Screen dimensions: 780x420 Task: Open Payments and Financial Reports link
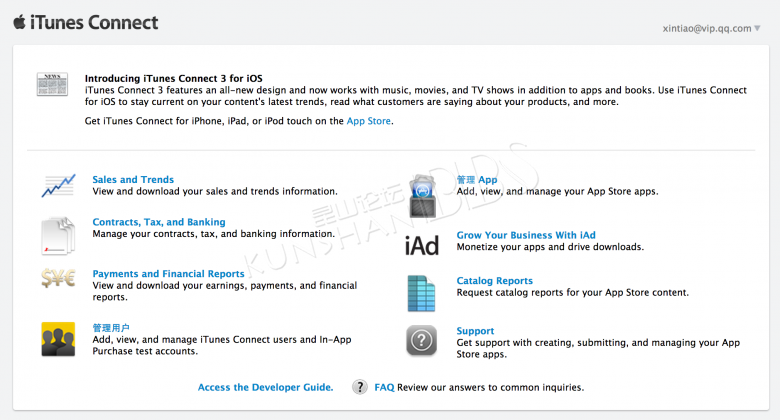(169, 274)
